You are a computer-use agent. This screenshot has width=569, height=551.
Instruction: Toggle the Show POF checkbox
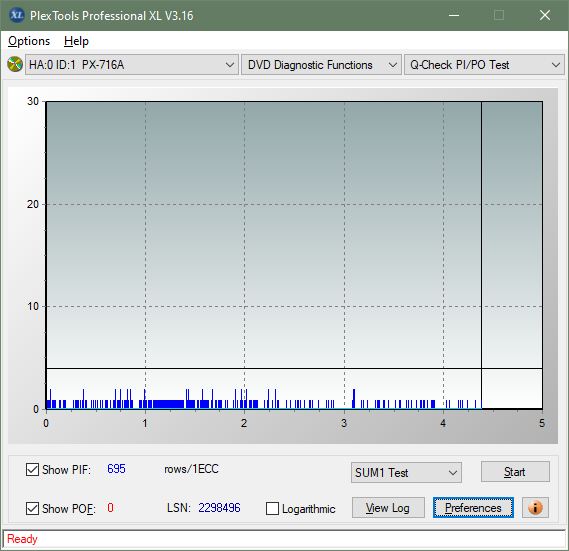[x=32, y=509]
